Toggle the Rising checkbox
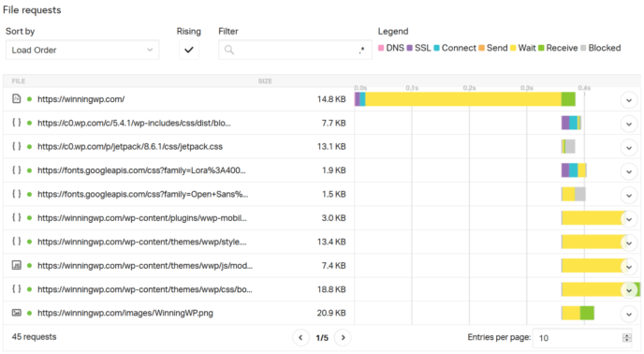Image resolution: width=644 pixels, height=354 pixels. pos(189,50)
